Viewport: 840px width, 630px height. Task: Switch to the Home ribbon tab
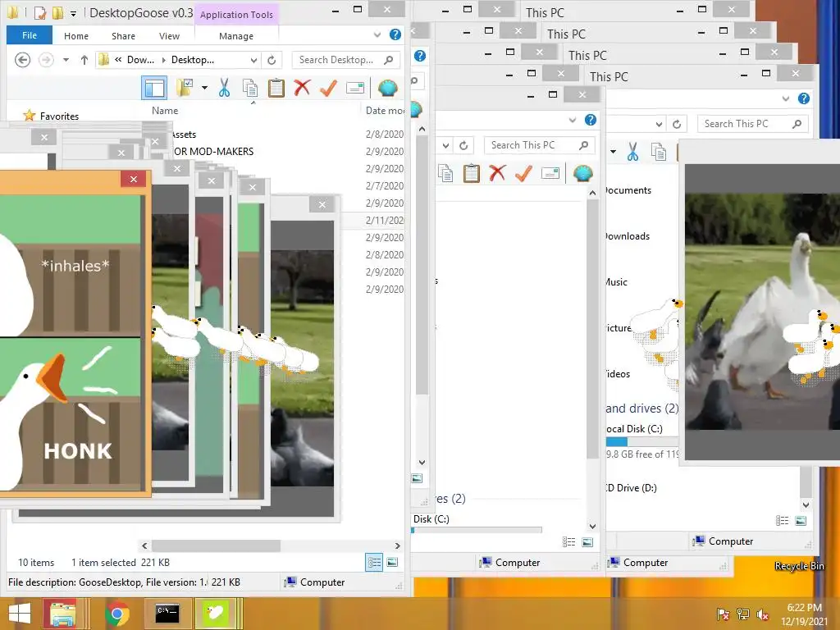pyautogui.click(x=76, y=36)
